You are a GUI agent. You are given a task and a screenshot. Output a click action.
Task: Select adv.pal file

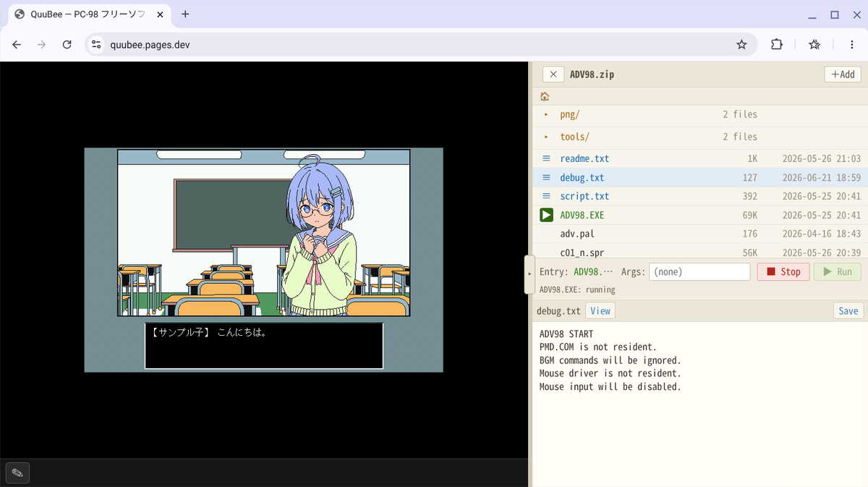click(577, 234)
